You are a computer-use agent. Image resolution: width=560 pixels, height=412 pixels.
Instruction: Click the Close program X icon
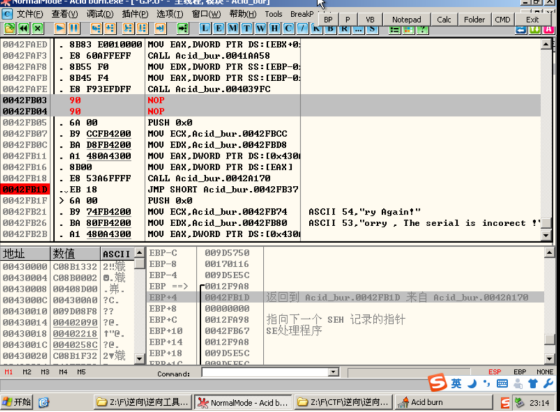click(38, 28)
